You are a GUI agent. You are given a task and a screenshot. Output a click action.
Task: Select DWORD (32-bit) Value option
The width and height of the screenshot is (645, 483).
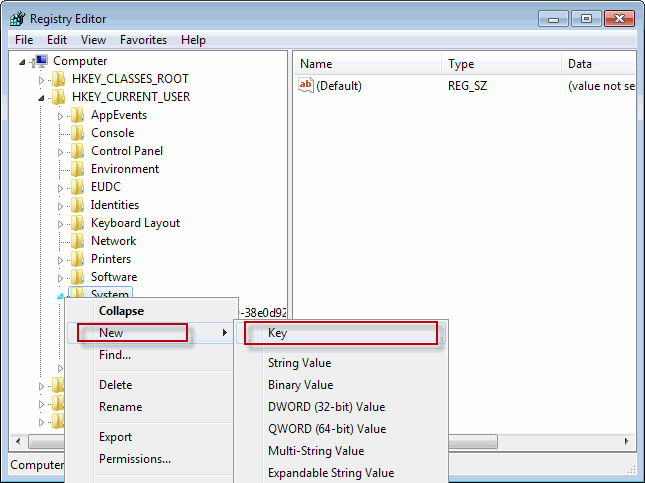(x=341, y=407)
